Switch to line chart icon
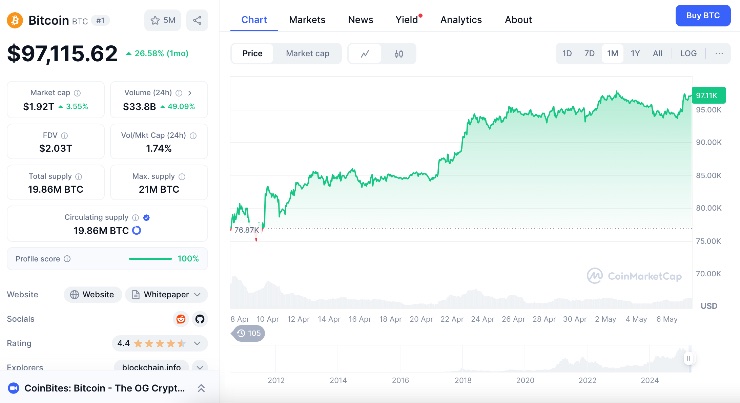The height and width of the screenshot is (403, 740). pos(365,53)
